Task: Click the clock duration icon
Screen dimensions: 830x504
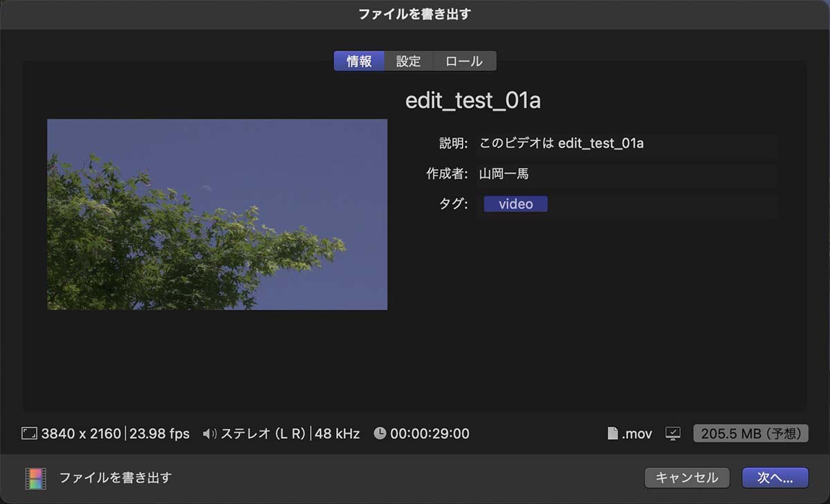Action: (380, 433)
